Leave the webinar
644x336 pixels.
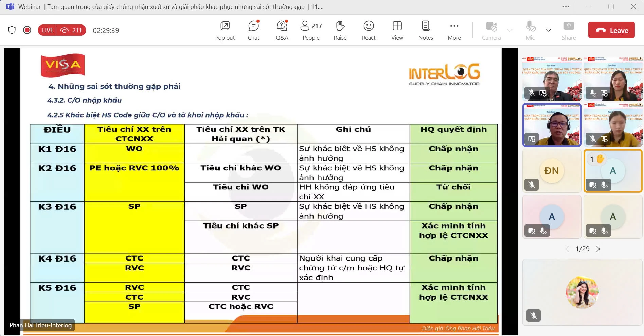[611, 30]
